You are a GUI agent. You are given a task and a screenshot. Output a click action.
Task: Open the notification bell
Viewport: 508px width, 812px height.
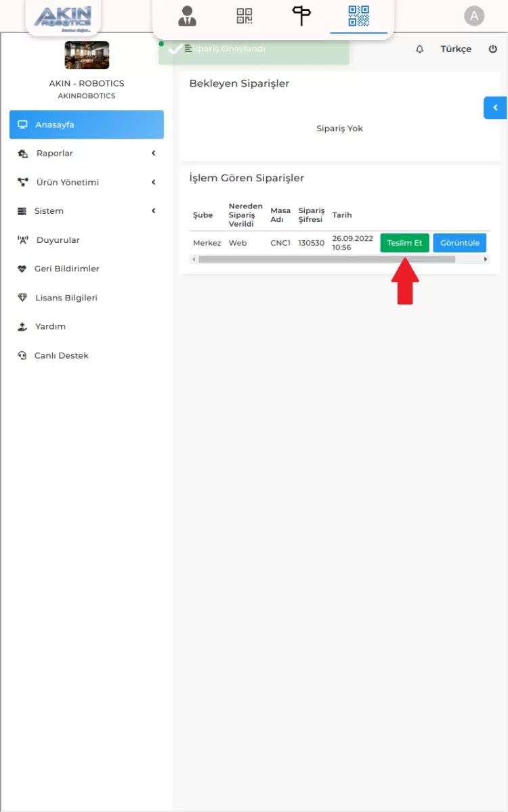tap(419, 49)
